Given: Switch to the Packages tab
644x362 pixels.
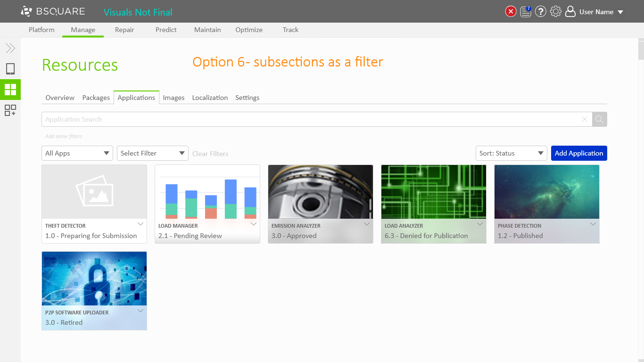Looking at the screenshot, I should click(x=96, y=98).
